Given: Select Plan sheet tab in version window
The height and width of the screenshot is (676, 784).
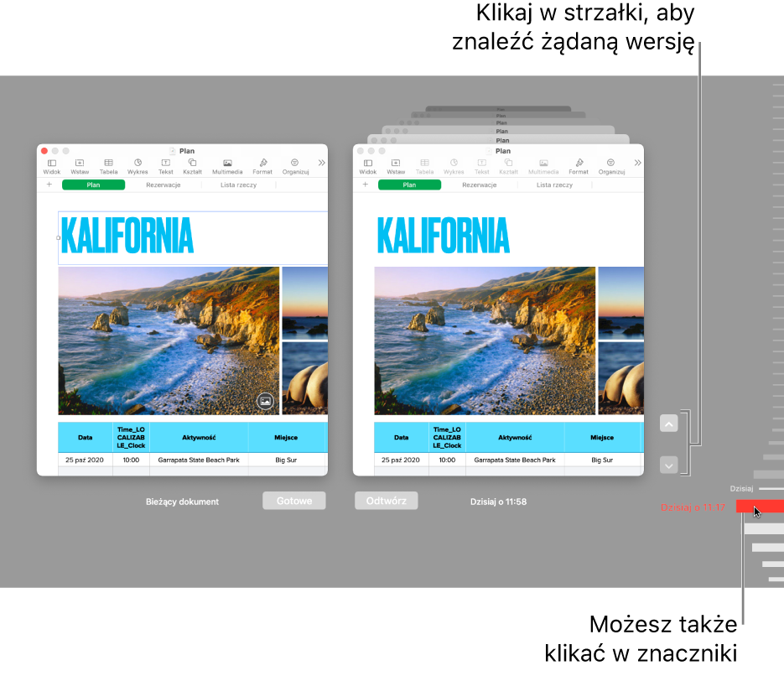Looking at the screenshot, I should click(x=409, y=185).
